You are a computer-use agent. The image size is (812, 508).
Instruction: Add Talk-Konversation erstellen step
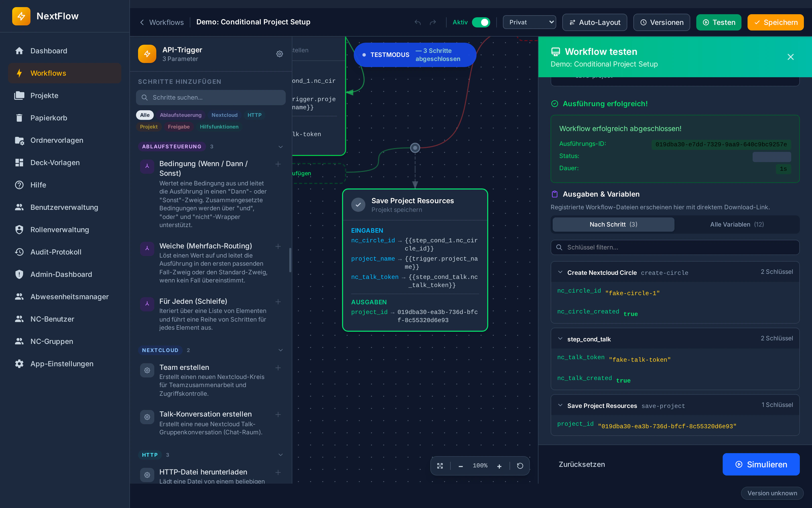pyautogui.click(x=278, y=415)
